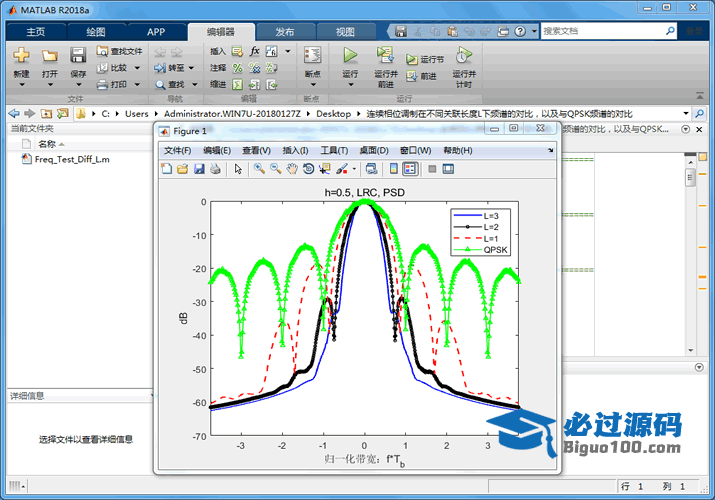The height and width of the screenshot is (500, 715).
Task: Select the Pan hand tool in Figure
Action: (292, 169)
